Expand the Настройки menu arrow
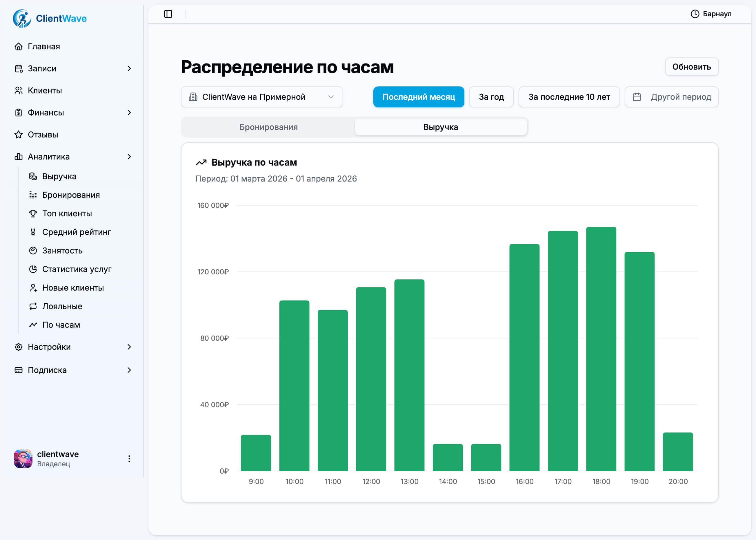The height and width of the screenshot is (540, 756). 130,347
